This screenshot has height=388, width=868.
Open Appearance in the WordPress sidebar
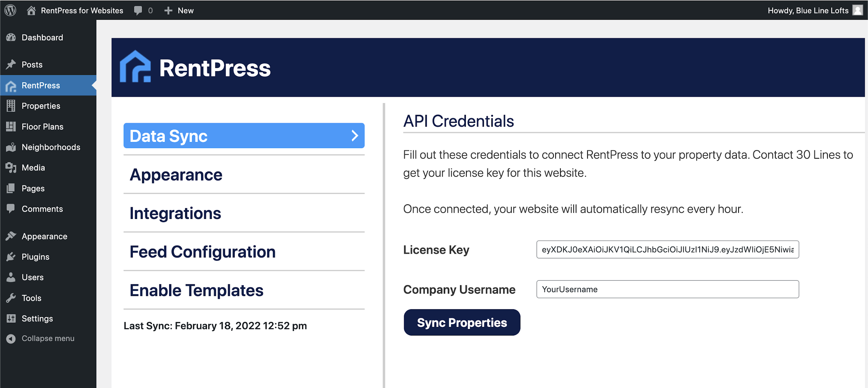tap(48, 236)
